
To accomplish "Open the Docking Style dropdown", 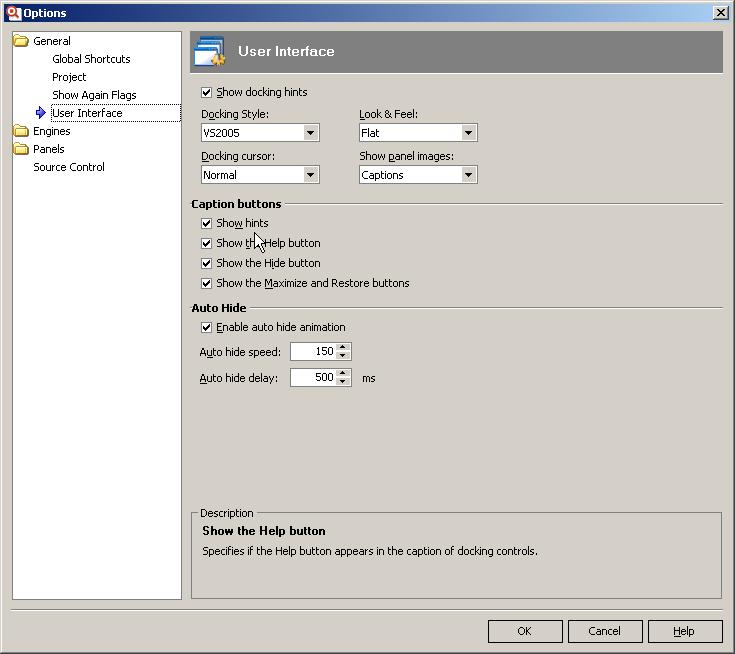I will point(310,133).
